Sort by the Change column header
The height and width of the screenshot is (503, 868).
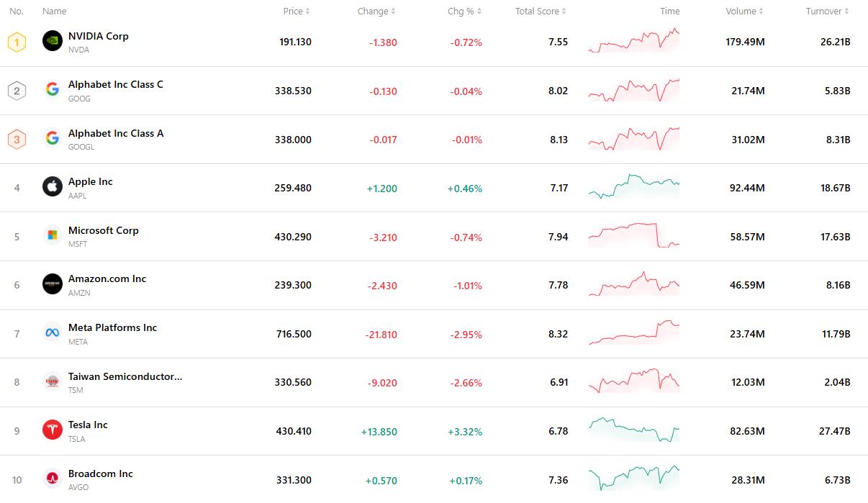tap(376, 12)
